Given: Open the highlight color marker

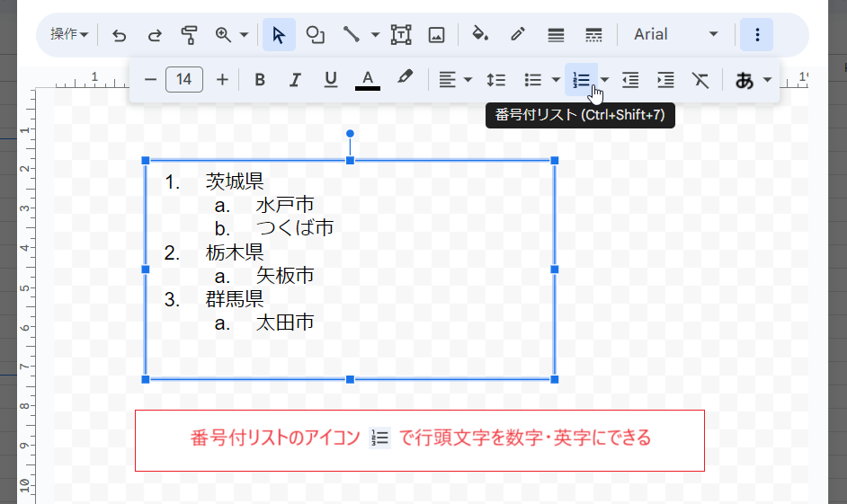Looking at the screenshot, I should click(x=406, y=78).
